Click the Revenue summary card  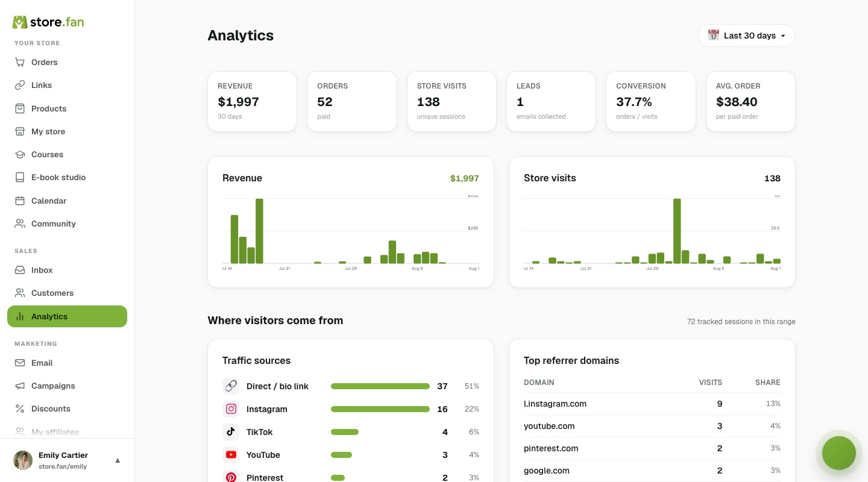252,101
